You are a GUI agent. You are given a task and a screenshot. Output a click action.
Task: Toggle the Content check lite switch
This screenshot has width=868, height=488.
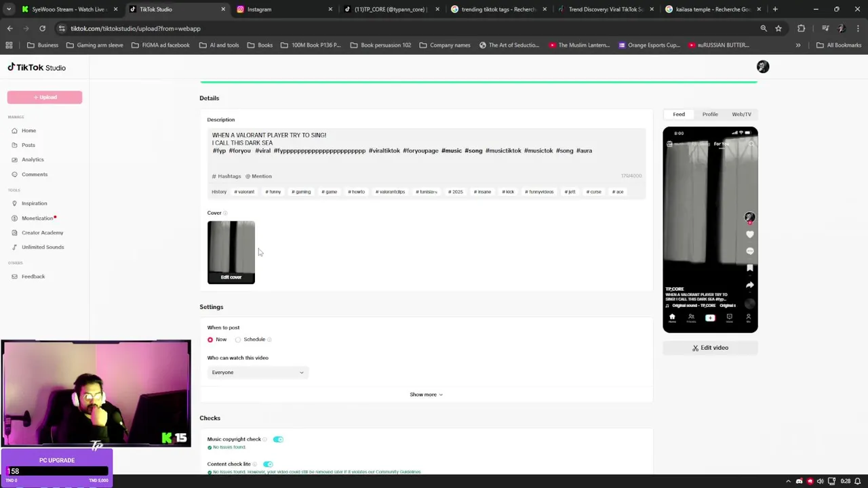[268, 464]
